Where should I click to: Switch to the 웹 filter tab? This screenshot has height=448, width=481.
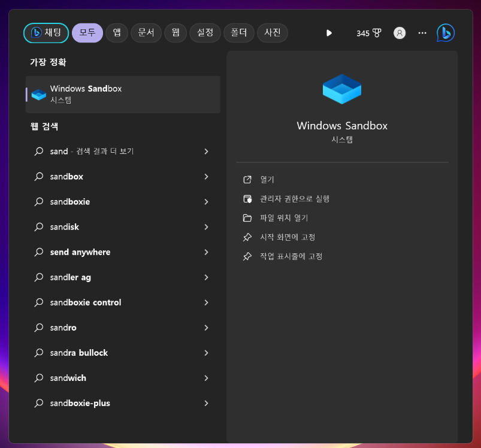coord(176,33)
